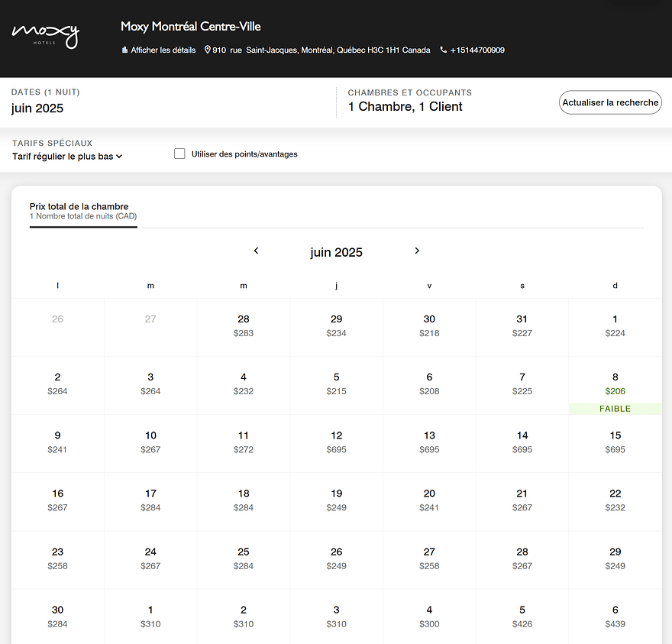Screen dimensions: 672x644
Task: Pick June 2 priced at $264
Action: pos(57,386)
